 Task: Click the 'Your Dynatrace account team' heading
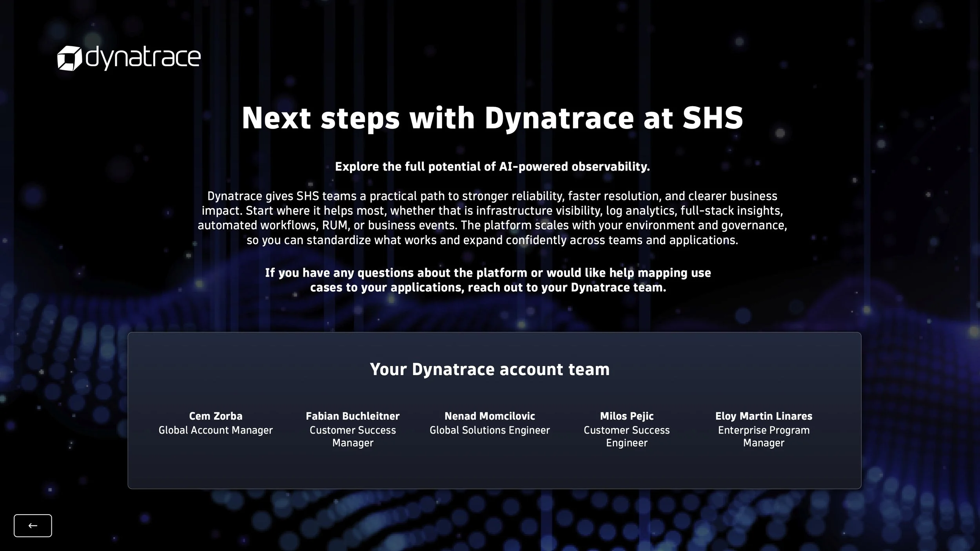click(x=490, y=369)
